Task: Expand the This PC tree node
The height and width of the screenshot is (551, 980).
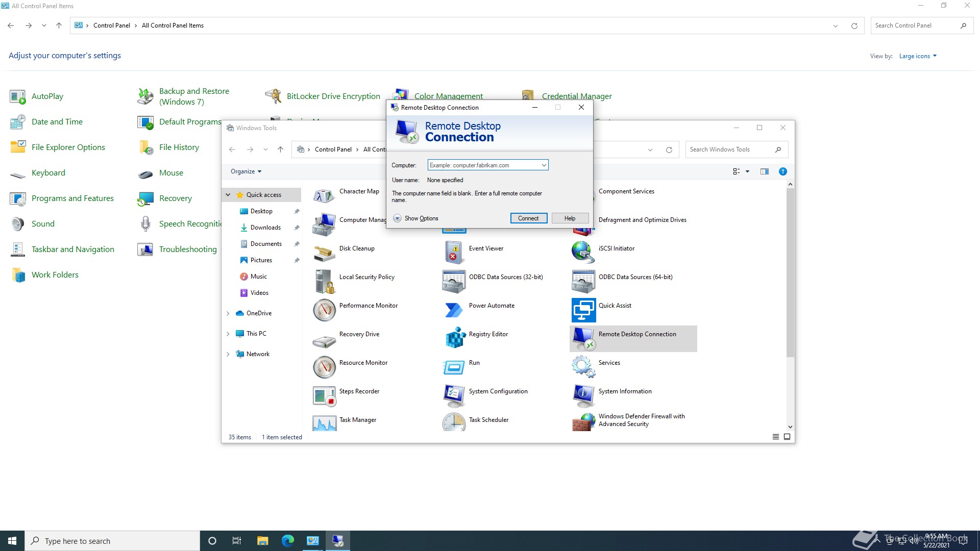Action: (x=228, y=334)
